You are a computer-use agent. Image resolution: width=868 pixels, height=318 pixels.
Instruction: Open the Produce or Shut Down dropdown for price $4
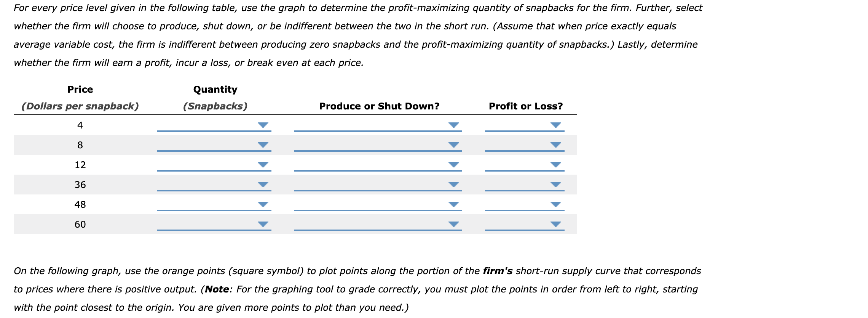(x=454, y=124)
